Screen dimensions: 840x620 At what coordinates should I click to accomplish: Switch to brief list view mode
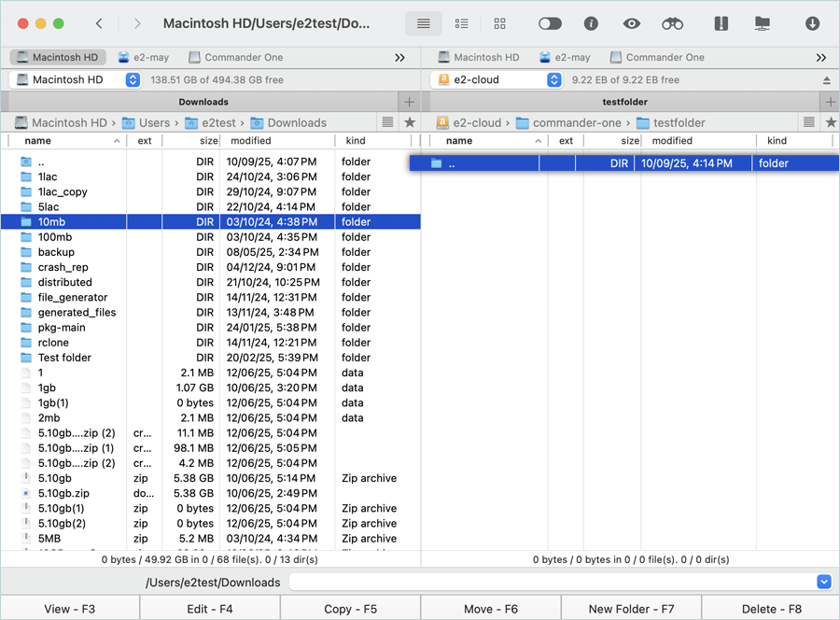point(461,23)
